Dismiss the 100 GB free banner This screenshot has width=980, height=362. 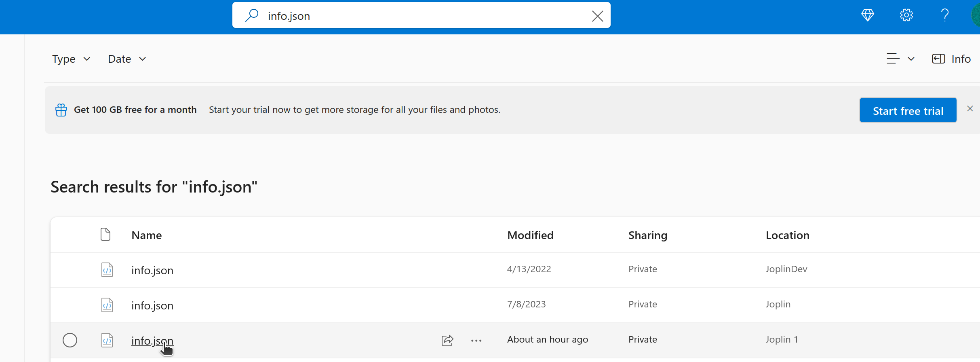(x=970, y=108)
